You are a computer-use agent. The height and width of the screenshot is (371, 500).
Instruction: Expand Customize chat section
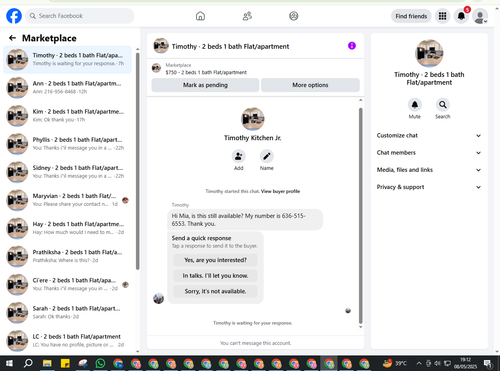click(429, 135)
